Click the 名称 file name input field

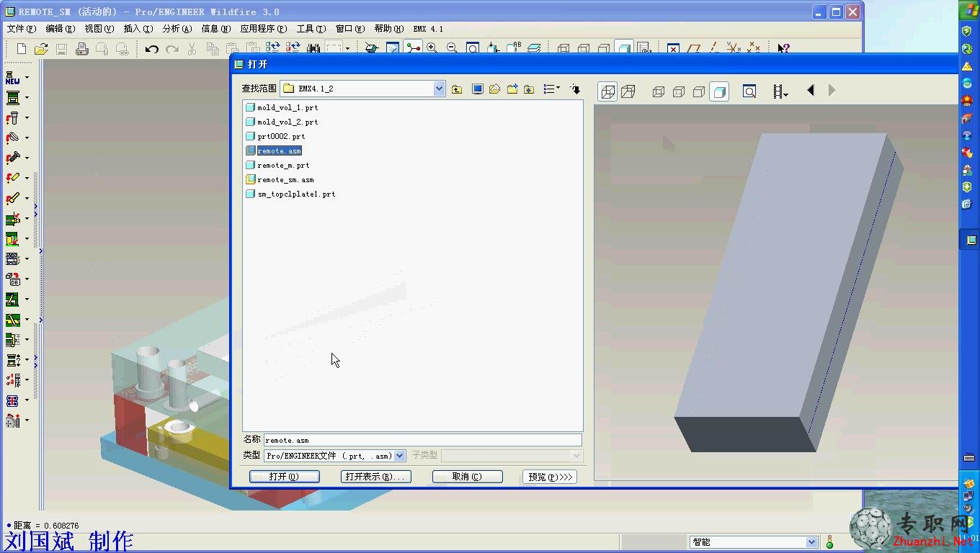tap(422, 440)
